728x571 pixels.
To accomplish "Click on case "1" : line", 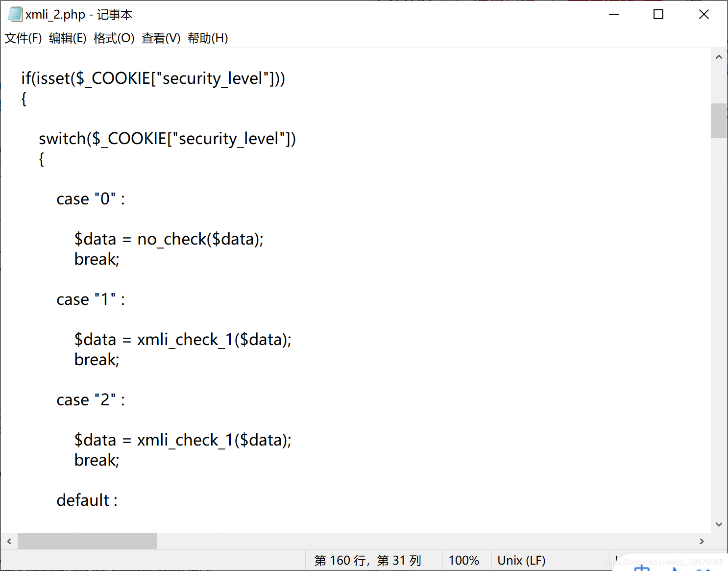I will pyautogui.click(x=91, y=299).
